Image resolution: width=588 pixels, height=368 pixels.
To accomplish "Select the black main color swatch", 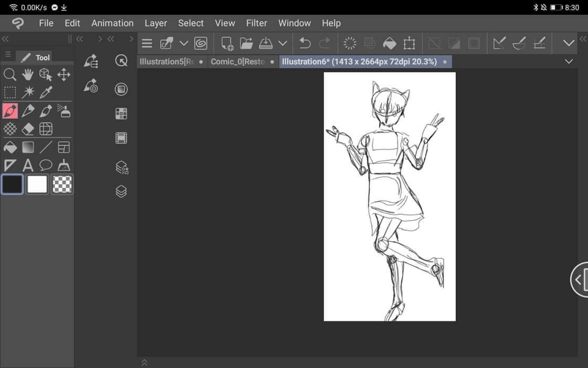I will 12,184.
